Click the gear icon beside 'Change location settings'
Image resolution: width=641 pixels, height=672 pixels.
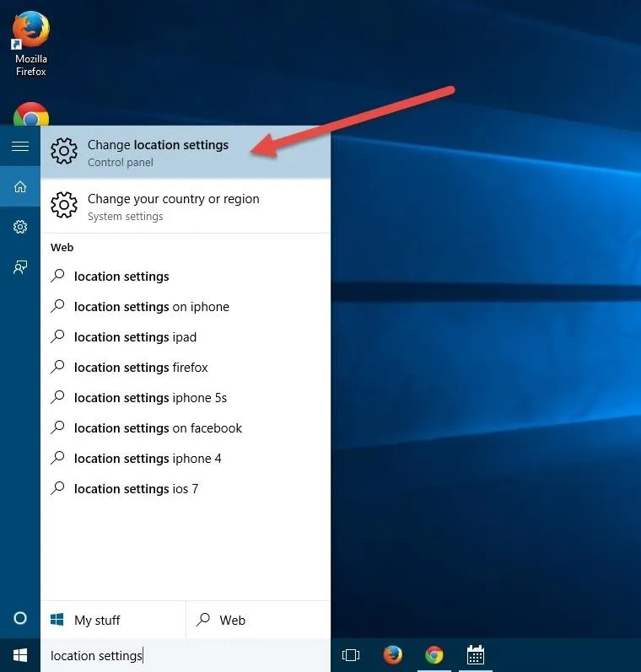(64, 151)
